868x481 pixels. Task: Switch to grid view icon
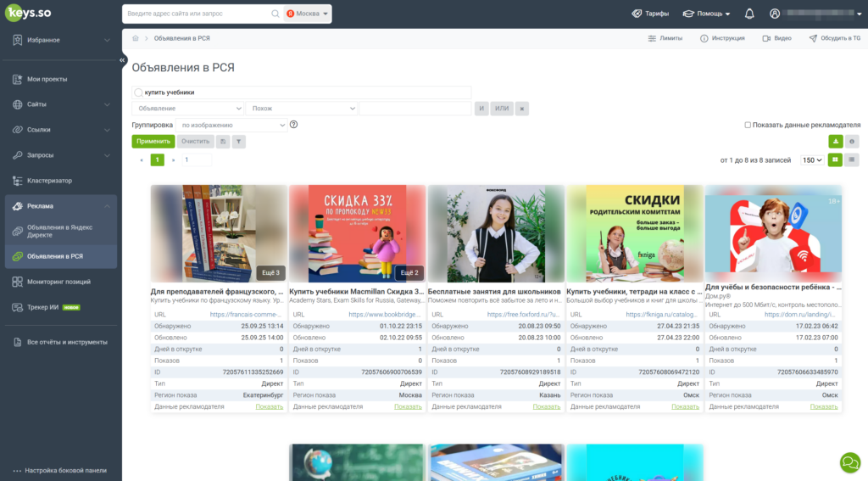click(x=835, y=160)
